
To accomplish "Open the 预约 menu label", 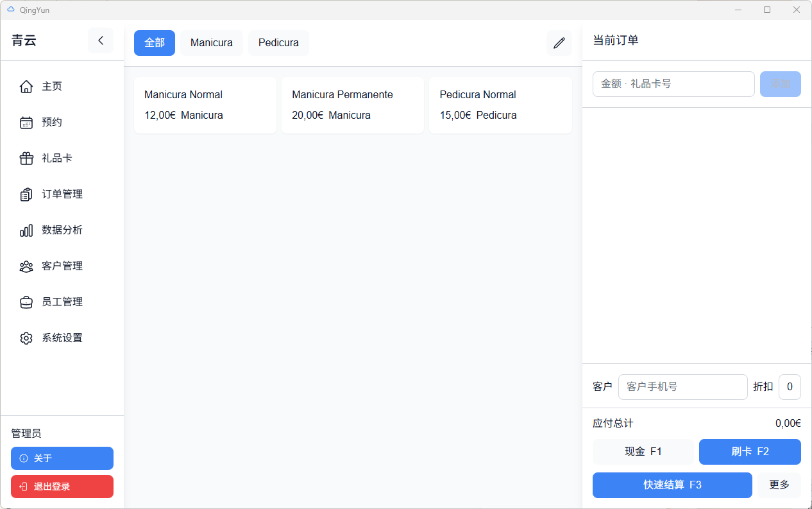I will click(x=52, y=122).
